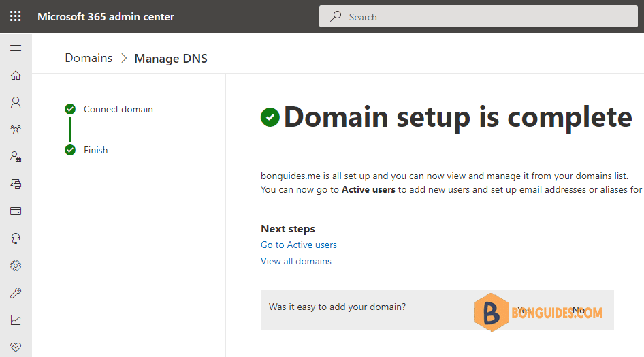Select the Connect domain step
Screen dimensions: 644x357
(118, 109)
